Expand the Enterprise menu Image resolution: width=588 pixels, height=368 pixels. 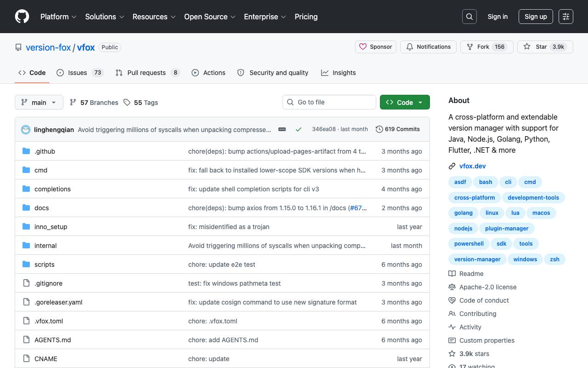(x=265, y=17)
